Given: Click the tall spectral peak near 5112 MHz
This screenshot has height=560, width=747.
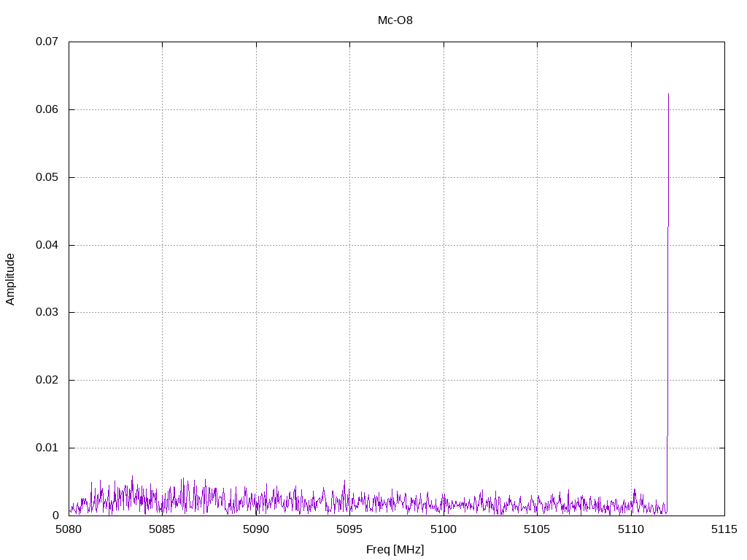Looking at the screenshot, I should 668,303.
